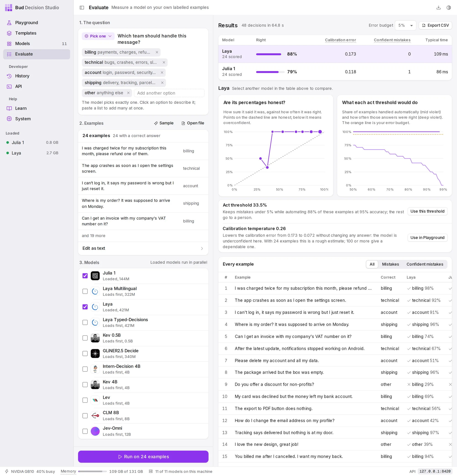Click the Calibration error column header
This screenshot has height=476, width=457.
tap(340, 40)
